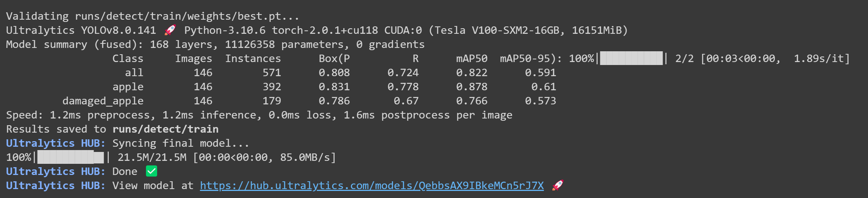The width and height of the screenshot is (868, 198).
Task: Click the Instances column header
Action: click(x=253, y=58)
